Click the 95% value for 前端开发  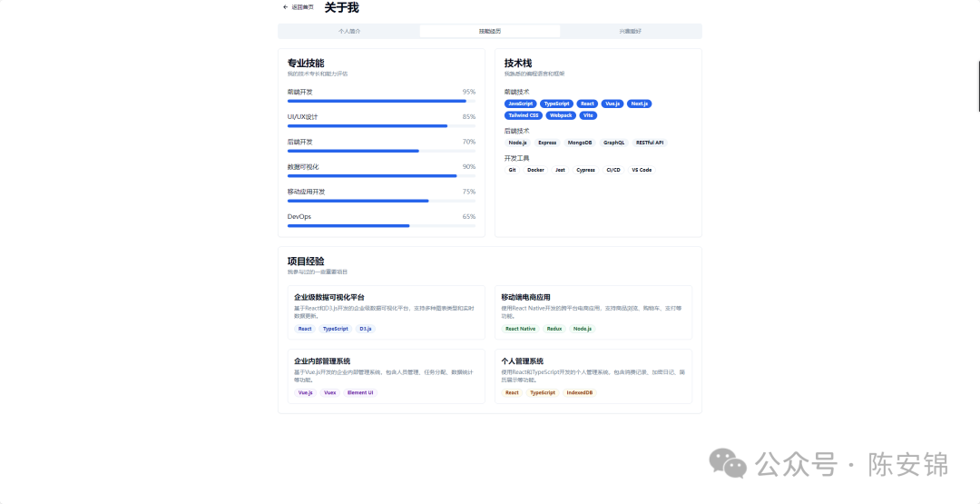coord(469,92)
